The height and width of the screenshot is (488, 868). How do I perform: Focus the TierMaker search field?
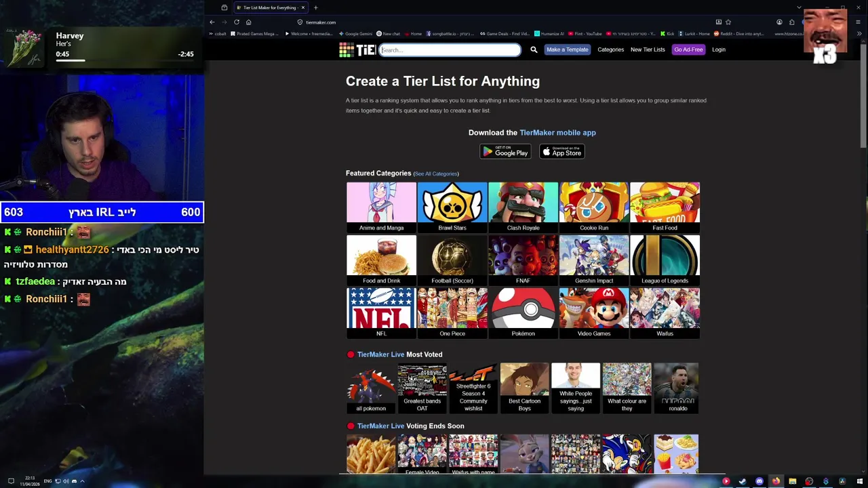click(x=450, y=49)
